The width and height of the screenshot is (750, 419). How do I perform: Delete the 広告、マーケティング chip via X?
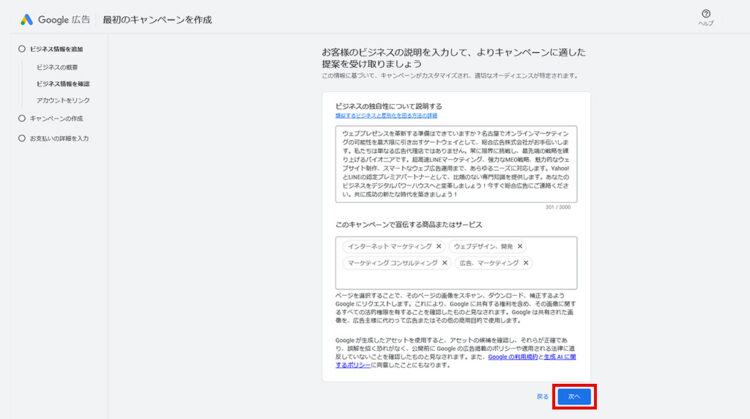tap(526, 262)
